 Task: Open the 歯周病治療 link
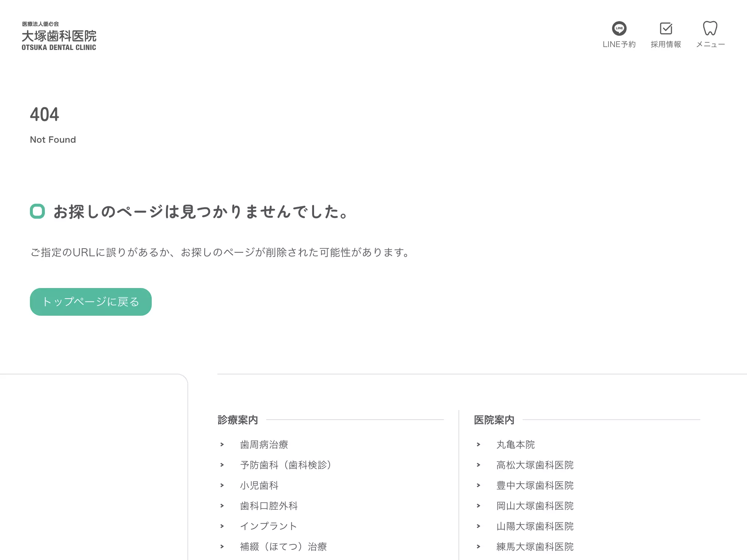264,444
